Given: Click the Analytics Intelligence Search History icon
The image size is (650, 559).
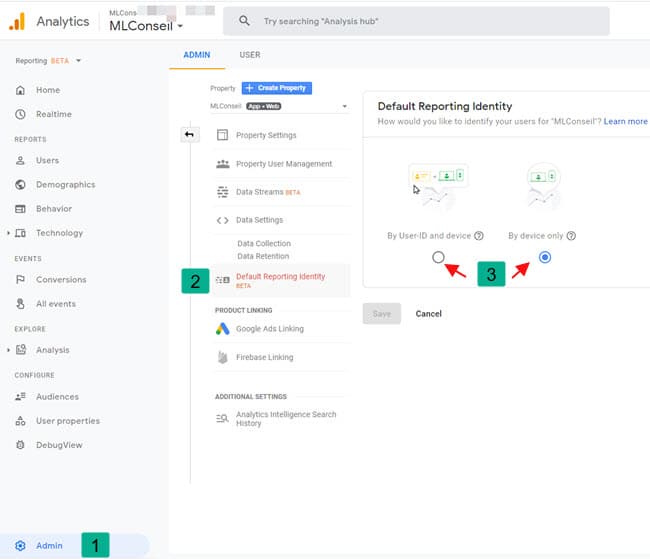Looking at the screenshot, I should [x=222, y=418].
